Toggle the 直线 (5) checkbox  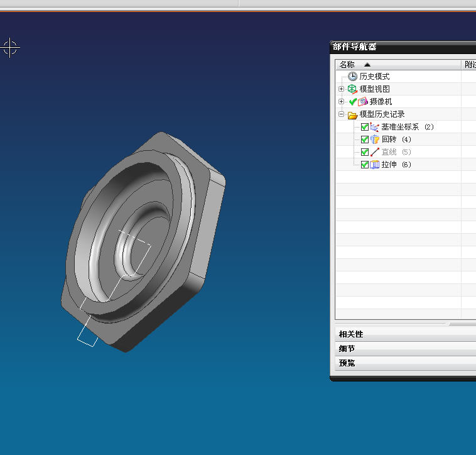click(x=365, y=152)
